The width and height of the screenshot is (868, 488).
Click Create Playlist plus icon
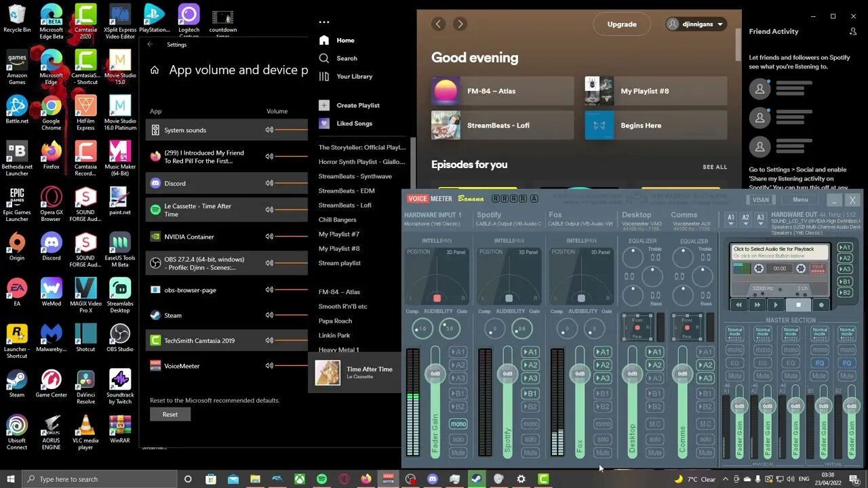click(x=324, y=105)
